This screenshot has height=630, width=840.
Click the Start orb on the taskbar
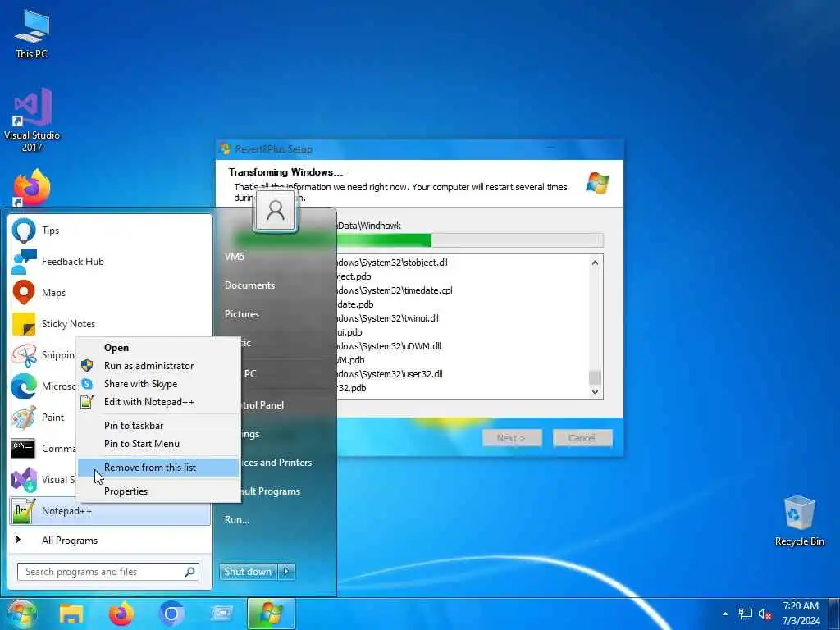(21, 614)
